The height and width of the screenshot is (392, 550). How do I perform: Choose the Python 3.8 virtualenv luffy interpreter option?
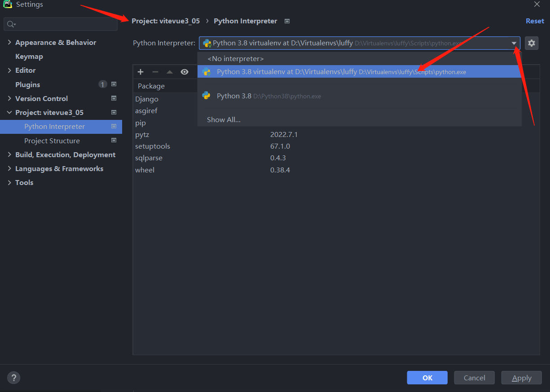pyautogui.click(x=359, y=72)
